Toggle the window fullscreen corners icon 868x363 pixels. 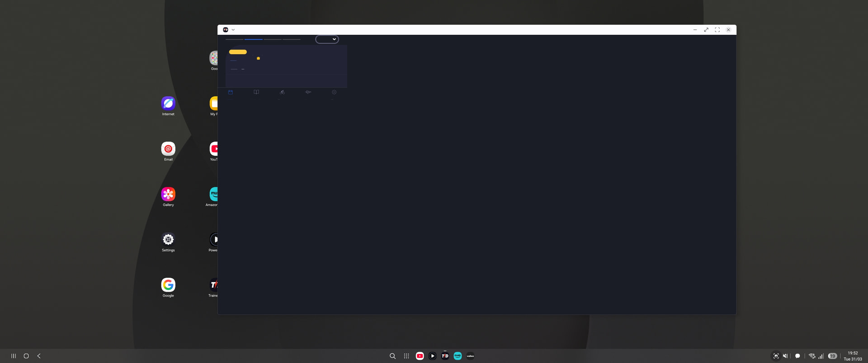pyautogui.click(x=717, y=30)
